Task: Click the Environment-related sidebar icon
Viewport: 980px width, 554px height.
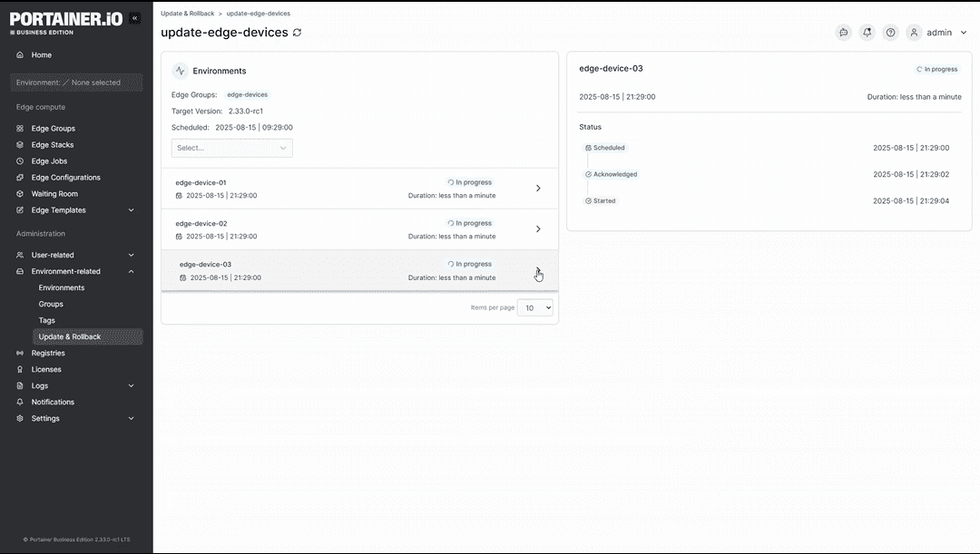Action: pyautogui.click(x=20, y=272)
